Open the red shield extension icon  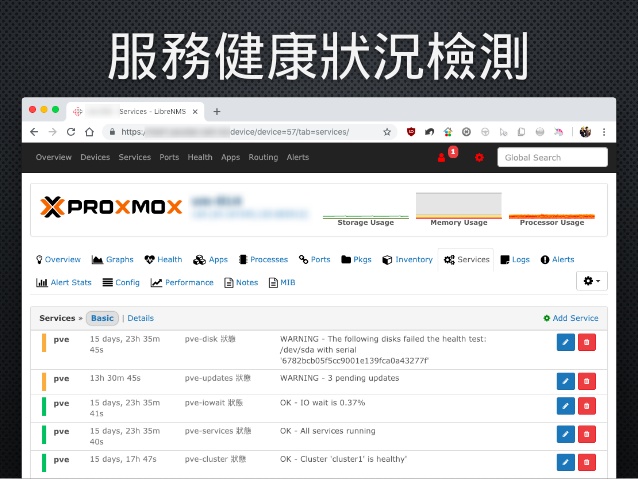(x=411, y=132)
